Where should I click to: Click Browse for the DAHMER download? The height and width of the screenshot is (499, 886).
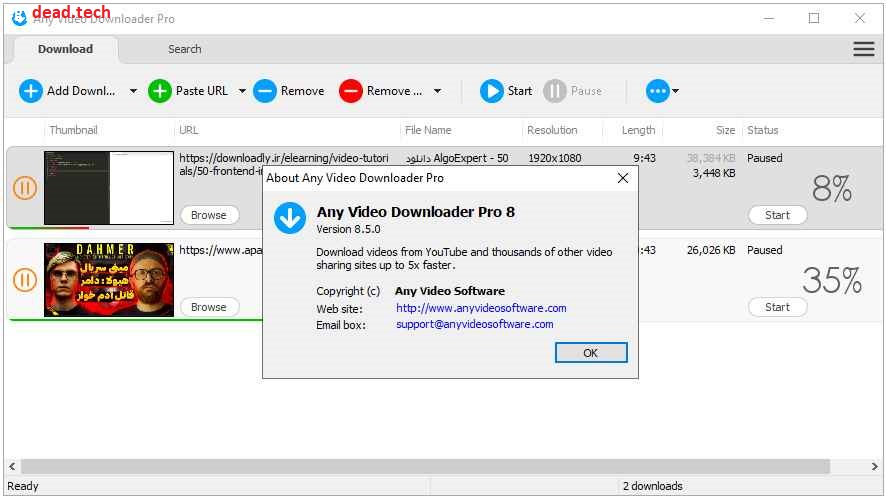[x=209, y=307]
